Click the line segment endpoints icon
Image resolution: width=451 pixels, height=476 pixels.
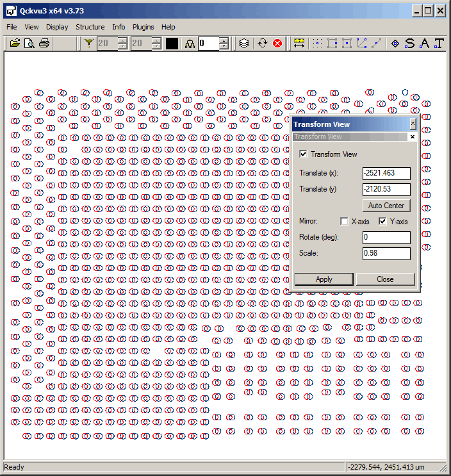[x=376, y=44]
